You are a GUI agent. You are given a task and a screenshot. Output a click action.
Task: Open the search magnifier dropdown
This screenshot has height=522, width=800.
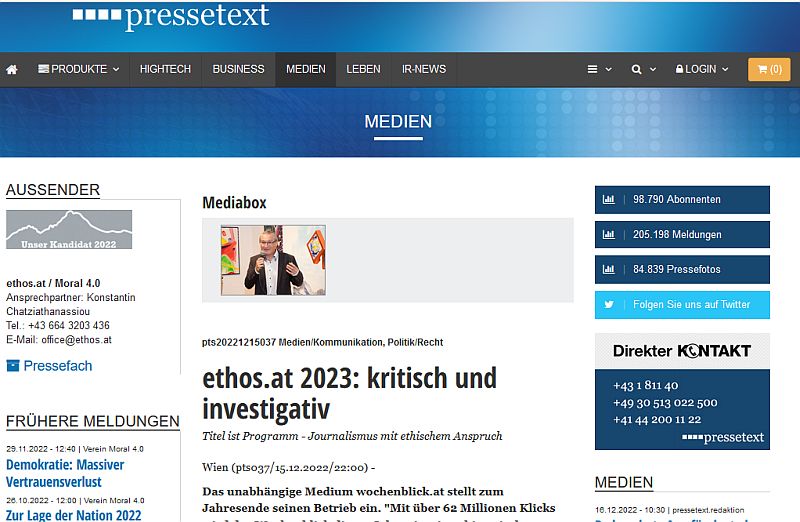(643, 69)
